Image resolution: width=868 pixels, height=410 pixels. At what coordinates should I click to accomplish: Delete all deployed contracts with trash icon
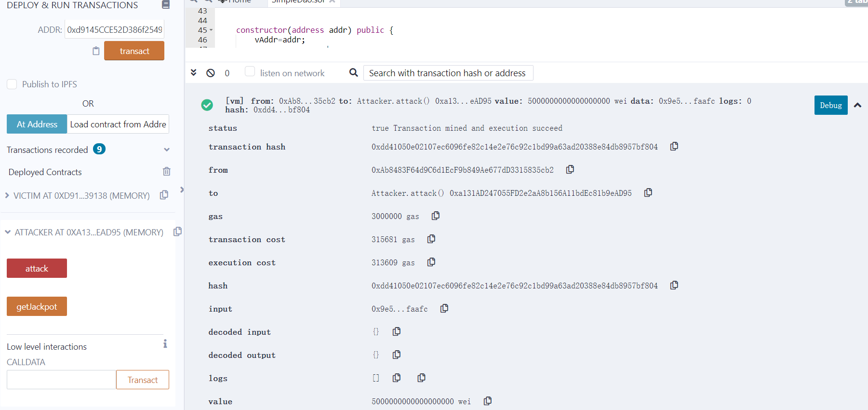click(x=166, y=171)
